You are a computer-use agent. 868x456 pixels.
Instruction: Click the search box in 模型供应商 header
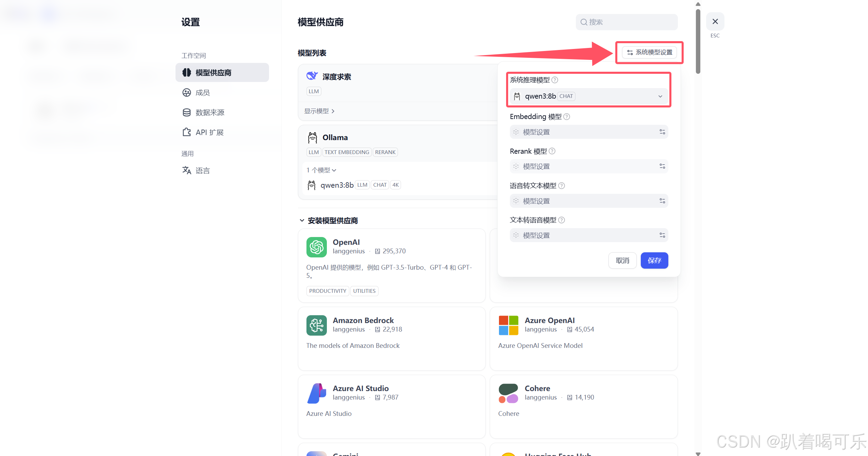click(x=627, y=22)
